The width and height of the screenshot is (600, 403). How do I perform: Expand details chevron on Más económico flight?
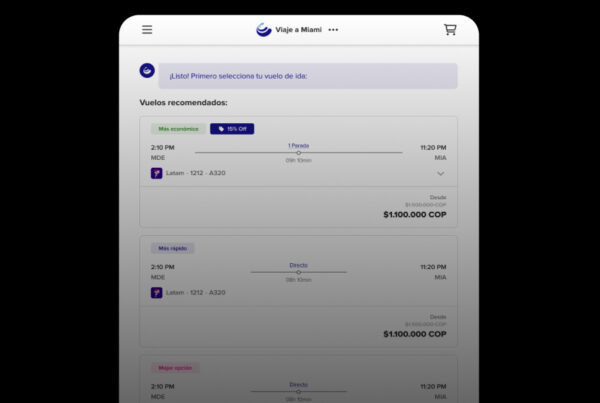[441, 174]
